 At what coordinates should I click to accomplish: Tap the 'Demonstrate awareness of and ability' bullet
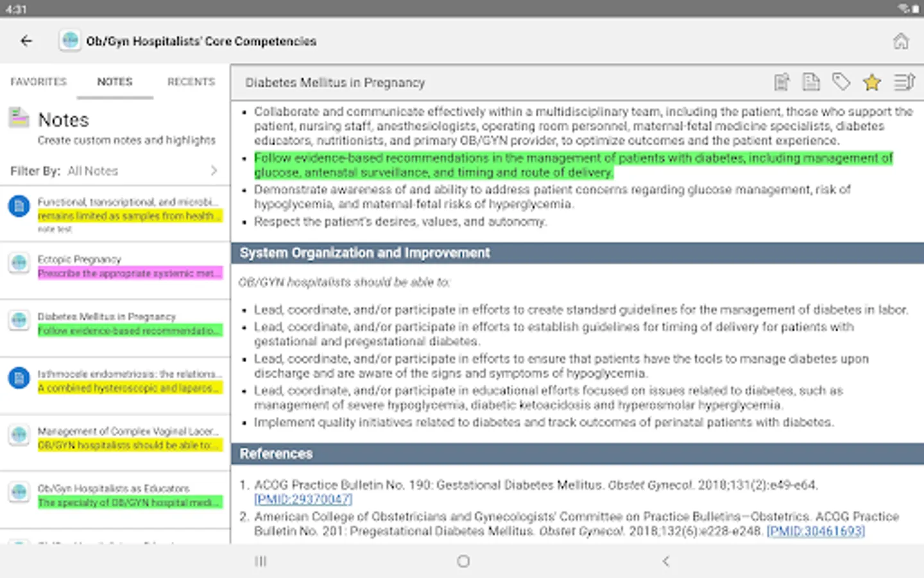point(552,197)
